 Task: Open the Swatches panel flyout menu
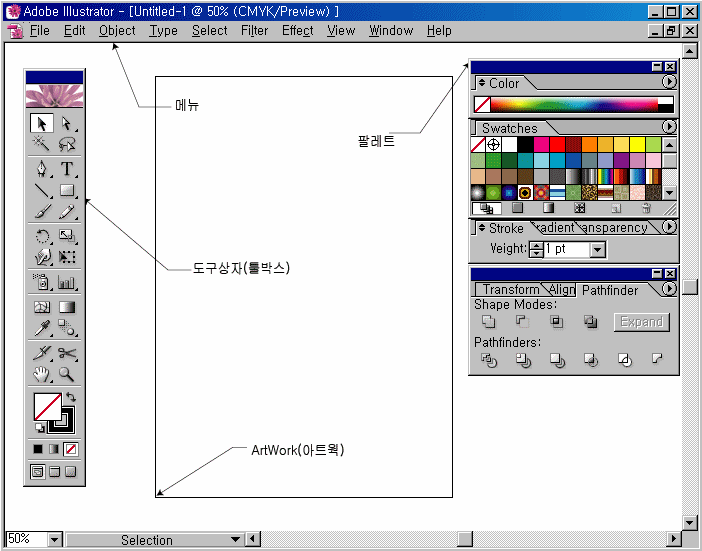coord(669,127)
